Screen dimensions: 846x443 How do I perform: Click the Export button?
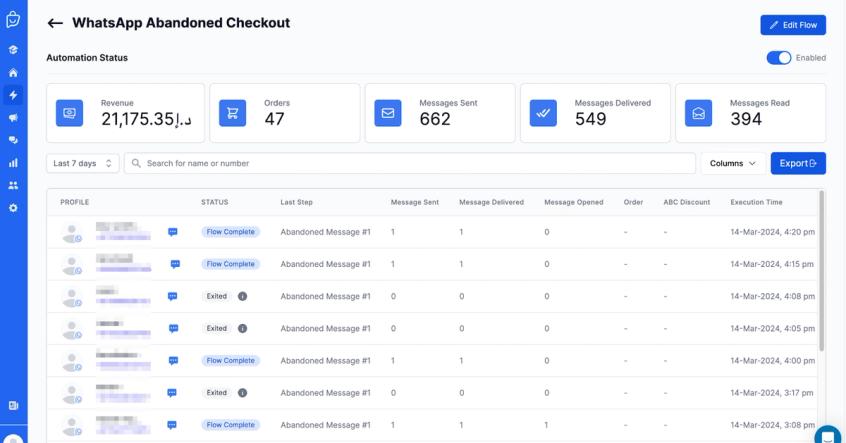pyautogui.click(x=798, y=163)
